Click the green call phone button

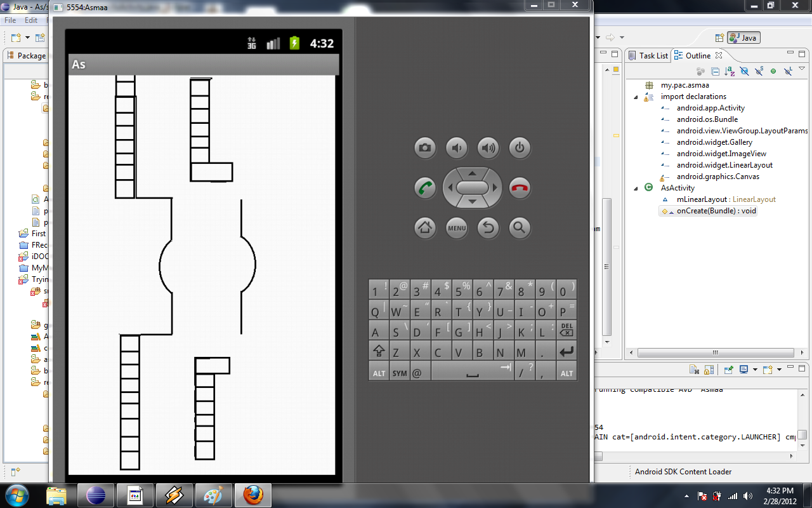coord(425,188)
